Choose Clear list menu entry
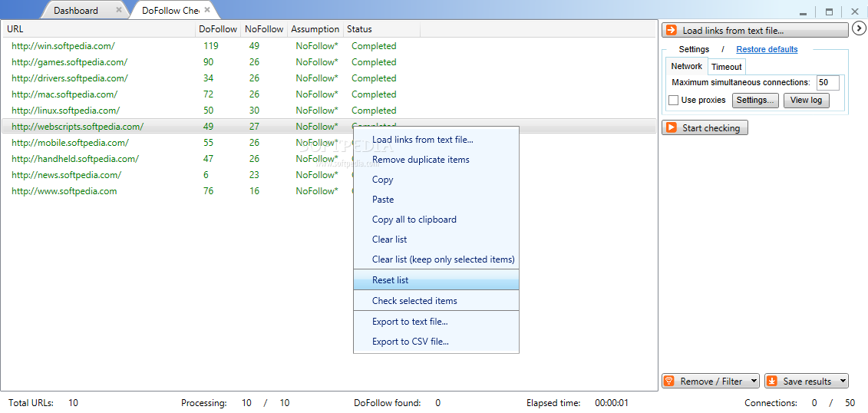The width and height of the screenshot is (868, 413). point(436,240)
